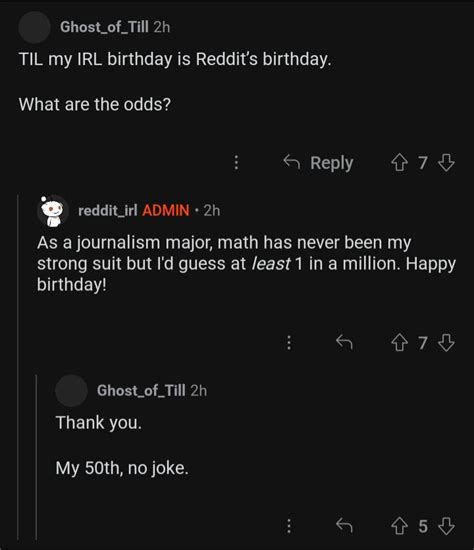Reply arrow on reddit_irl's comment
Viewport: 474px width, 550px height.
tap(344, 342)
